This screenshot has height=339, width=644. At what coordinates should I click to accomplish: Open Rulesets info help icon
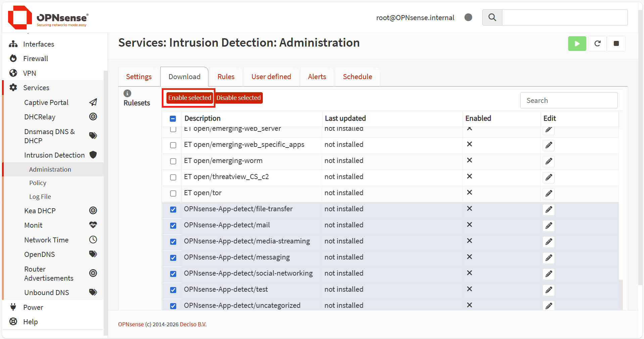tap(127, 93)
